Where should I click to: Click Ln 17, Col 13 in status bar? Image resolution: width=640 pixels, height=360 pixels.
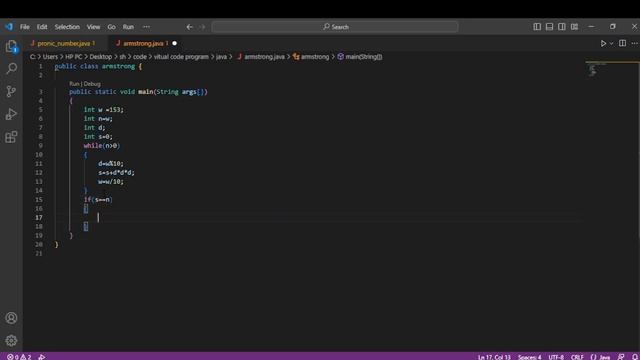(494, 357)
